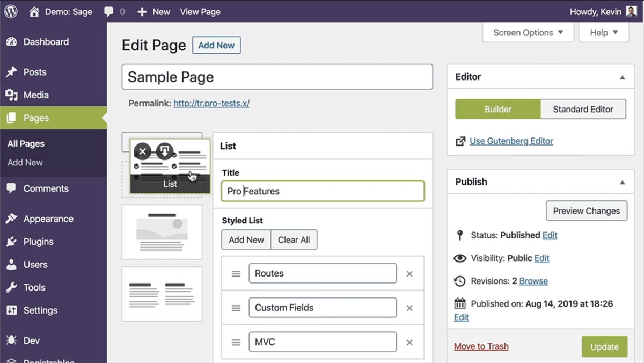Click the comments bubble in the admin toolbar
Screen dimensions: 644x363
click(x=109, y=11)
